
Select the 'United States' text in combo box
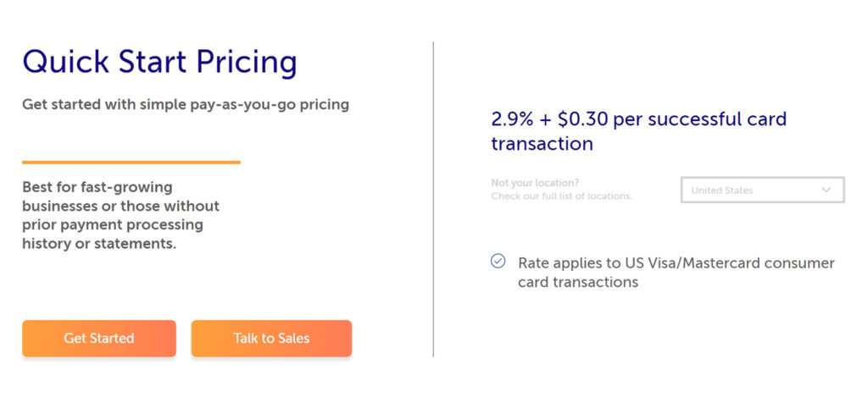[x=722, y=191]
